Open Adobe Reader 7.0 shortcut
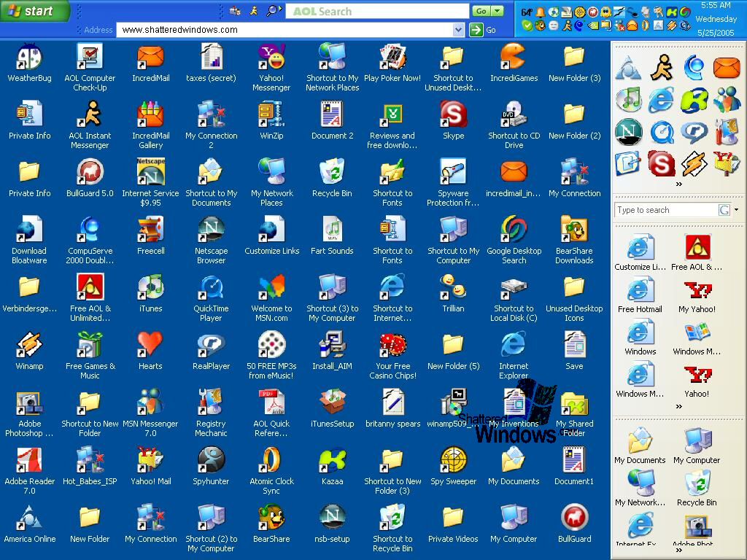747x560 pixels. [x=29, y=470]
